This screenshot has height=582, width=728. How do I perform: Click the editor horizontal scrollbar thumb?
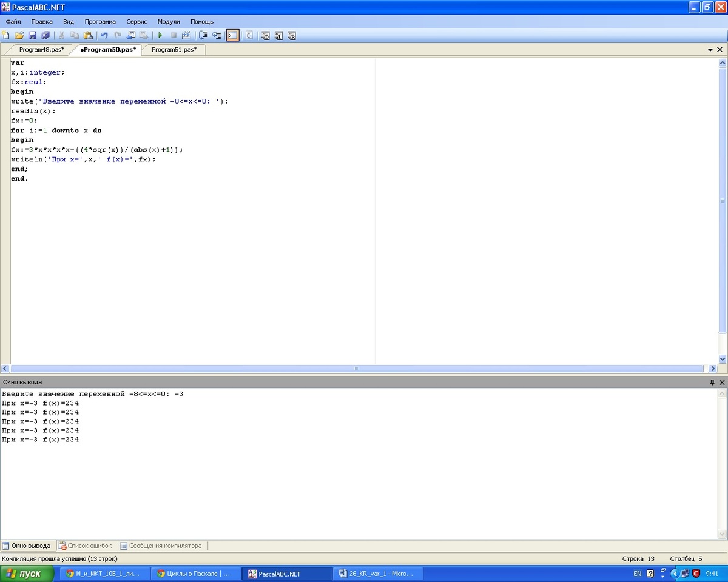(357, 369)
